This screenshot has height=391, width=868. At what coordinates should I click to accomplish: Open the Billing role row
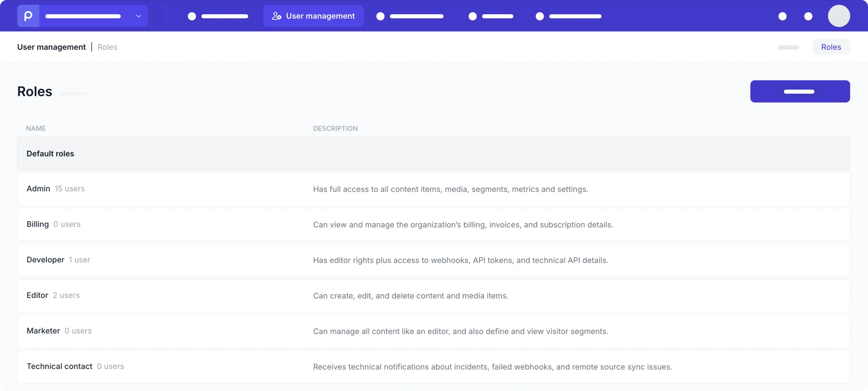434,225
